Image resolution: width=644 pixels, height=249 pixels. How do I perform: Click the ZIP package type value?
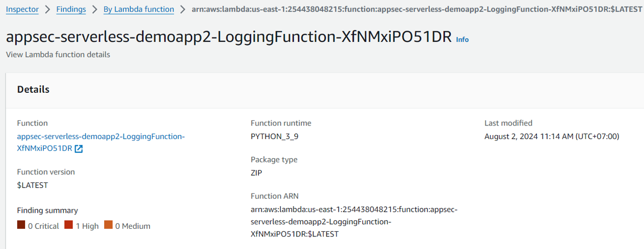(x=256, y=173)
